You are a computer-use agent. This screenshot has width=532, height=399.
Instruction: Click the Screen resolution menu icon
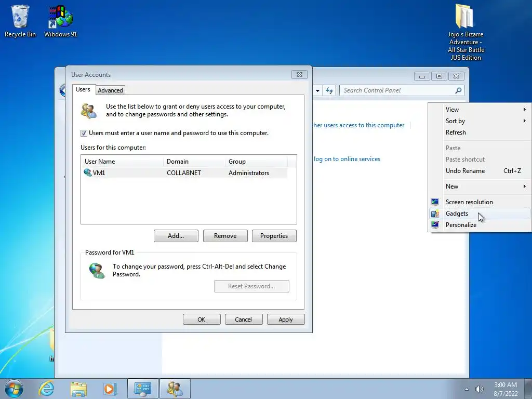(x=435, y=202)
